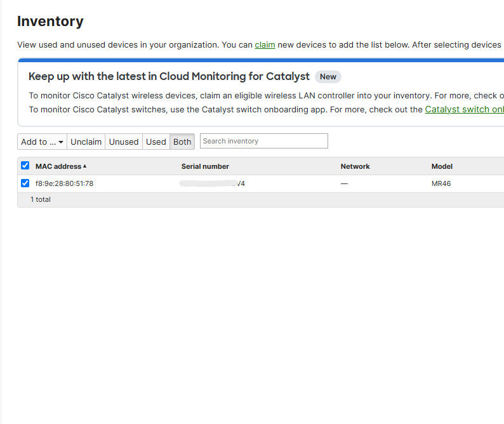Filter inventory by Unused devices

[x=124, y=142]
